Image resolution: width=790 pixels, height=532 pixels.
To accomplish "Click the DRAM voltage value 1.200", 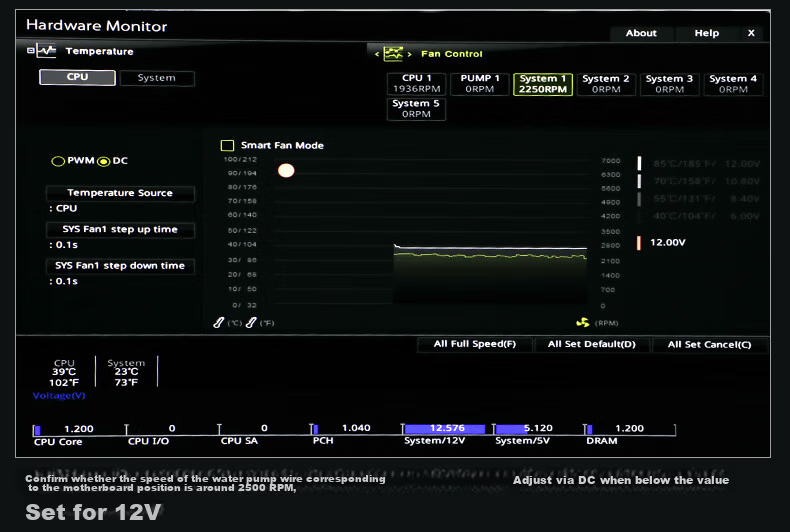I will pyautogui.click(x=629, y=428).
